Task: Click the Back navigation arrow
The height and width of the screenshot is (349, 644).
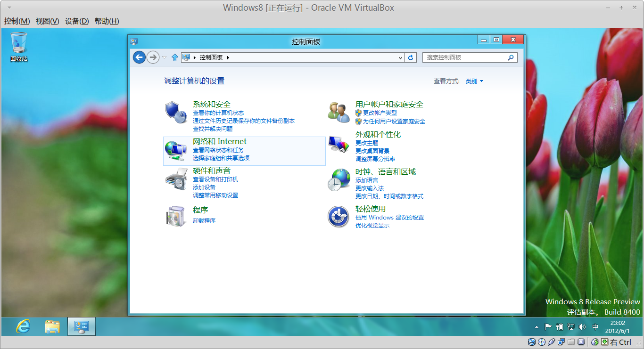Action: [139, 57]
